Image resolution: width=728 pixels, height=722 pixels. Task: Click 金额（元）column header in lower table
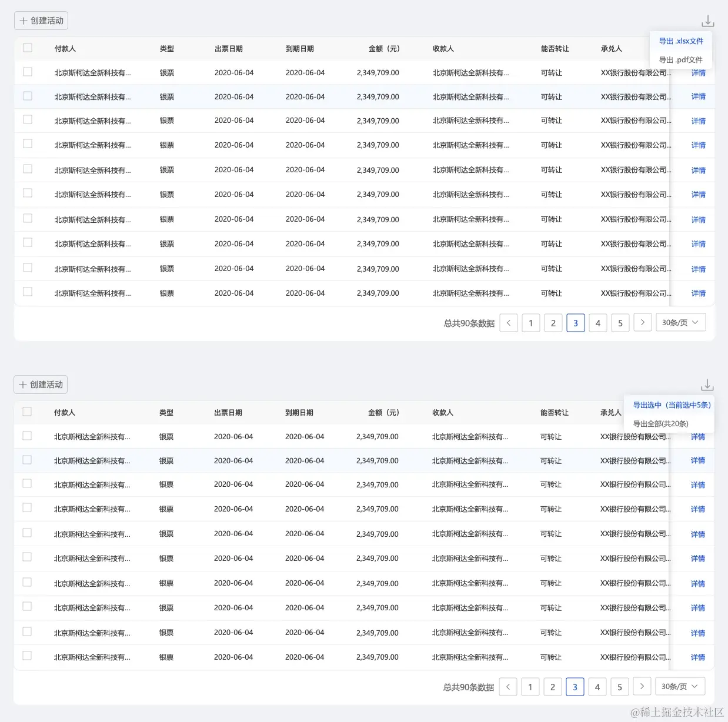[x=383, y=413]
